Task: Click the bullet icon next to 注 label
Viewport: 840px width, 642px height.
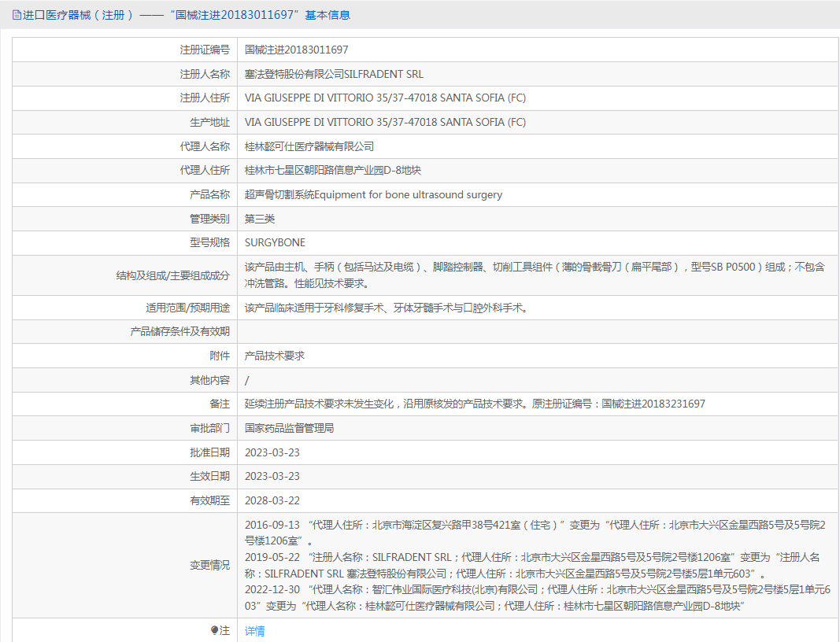Action: click(x=214, y=631)
